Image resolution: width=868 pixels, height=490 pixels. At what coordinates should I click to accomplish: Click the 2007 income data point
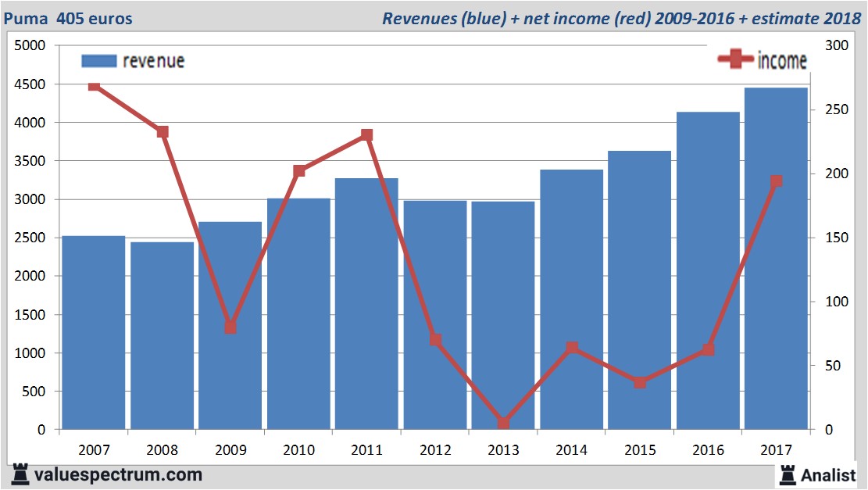(94, 85)
